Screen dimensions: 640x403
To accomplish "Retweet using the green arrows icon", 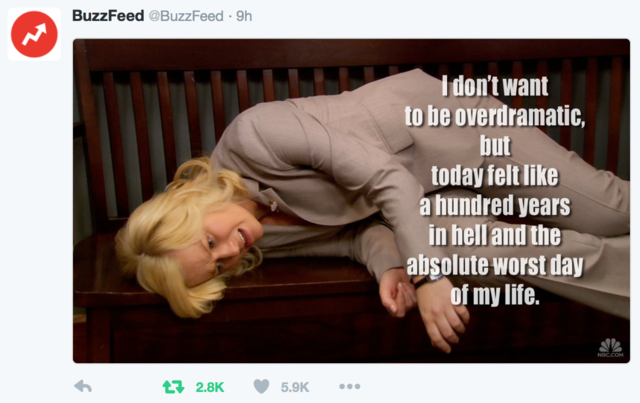I will point(173,387).
